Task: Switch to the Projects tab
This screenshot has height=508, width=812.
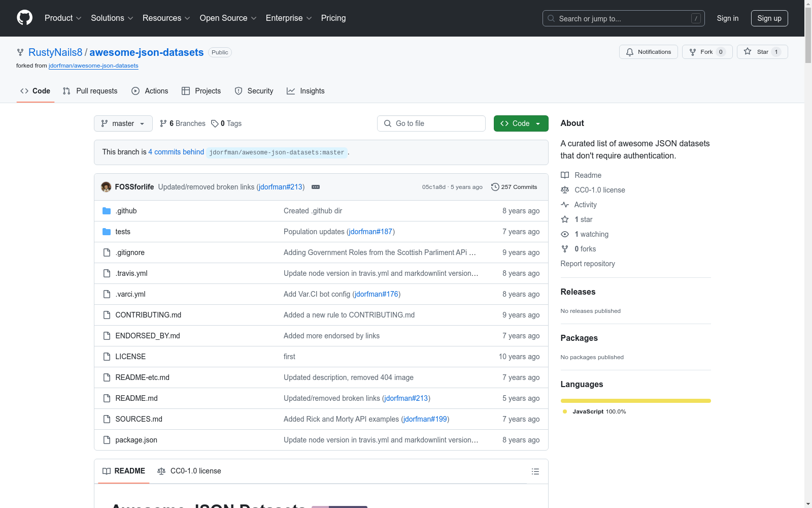Action: pos(201,91)
